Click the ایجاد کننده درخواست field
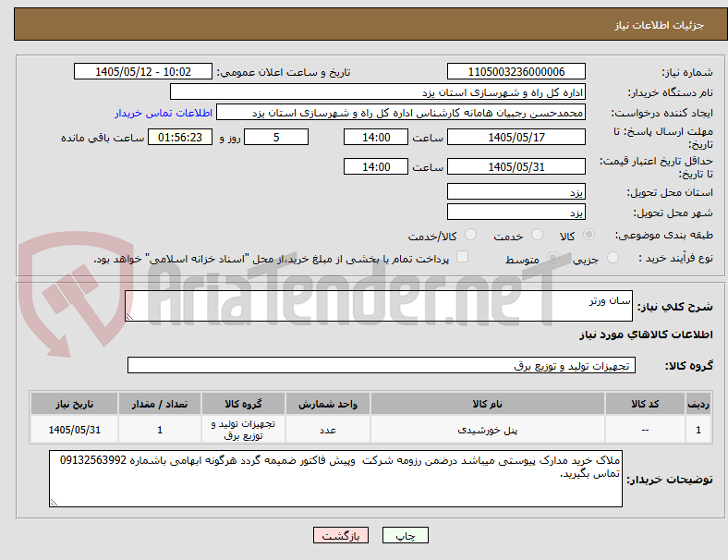Viewport: 728px width, 560px height. (x=401, y=113)
